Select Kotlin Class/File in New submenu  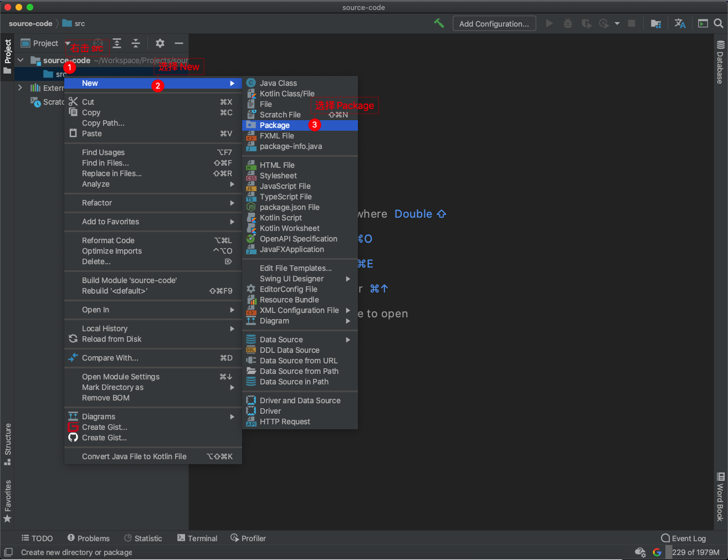300,94
